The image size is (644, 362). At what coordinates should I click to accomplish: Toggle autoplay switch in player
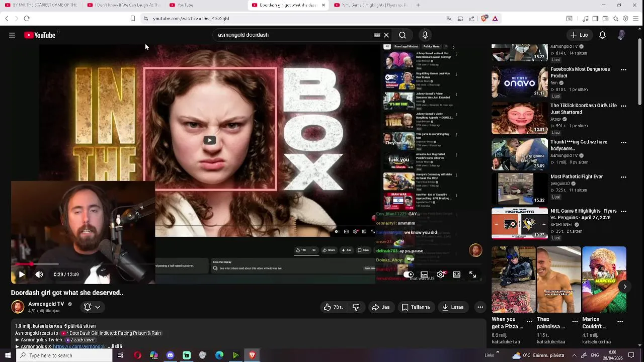409,275
